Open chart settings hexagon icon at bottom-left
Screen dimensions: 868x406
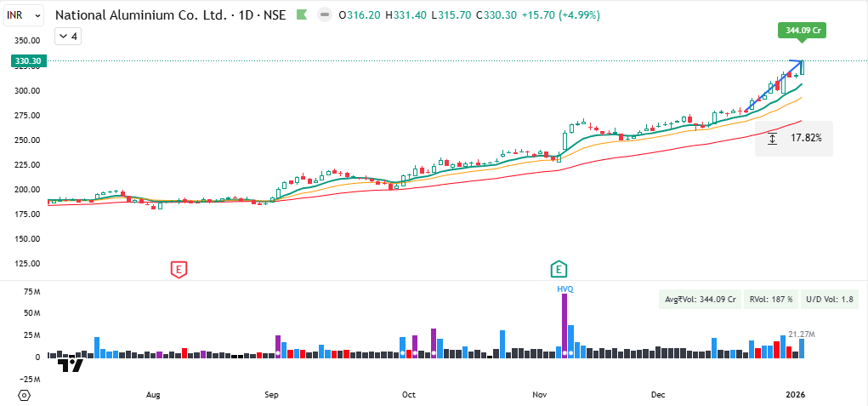tap(24, 396)
